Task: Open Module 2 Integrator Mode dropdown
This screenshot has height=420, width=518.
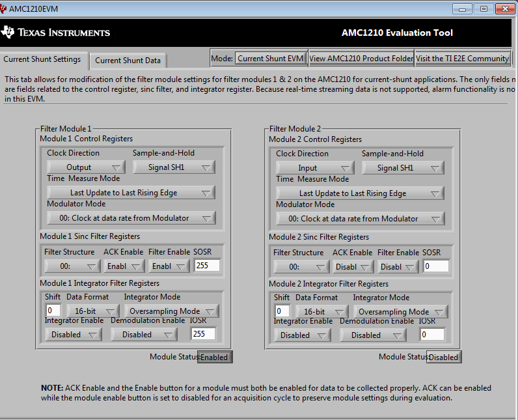Action: [x=401, y=312]
